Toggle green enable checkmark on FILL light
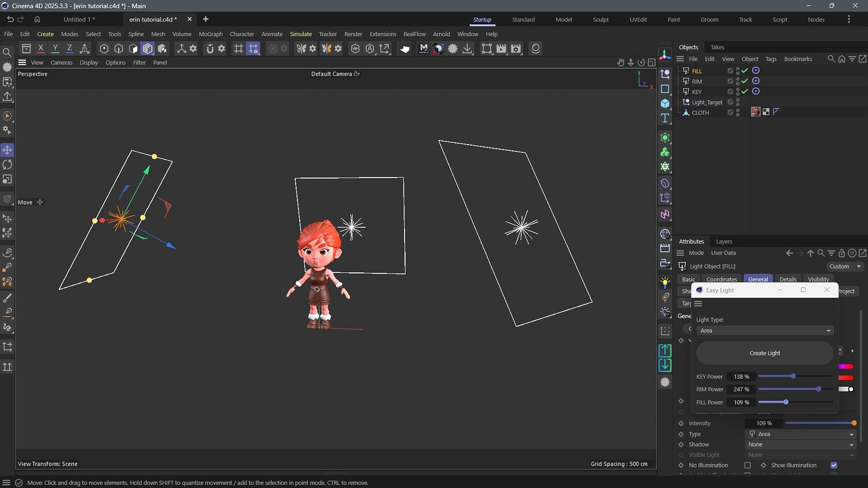This screenshot has height=488, width=868. click(745, 71)
